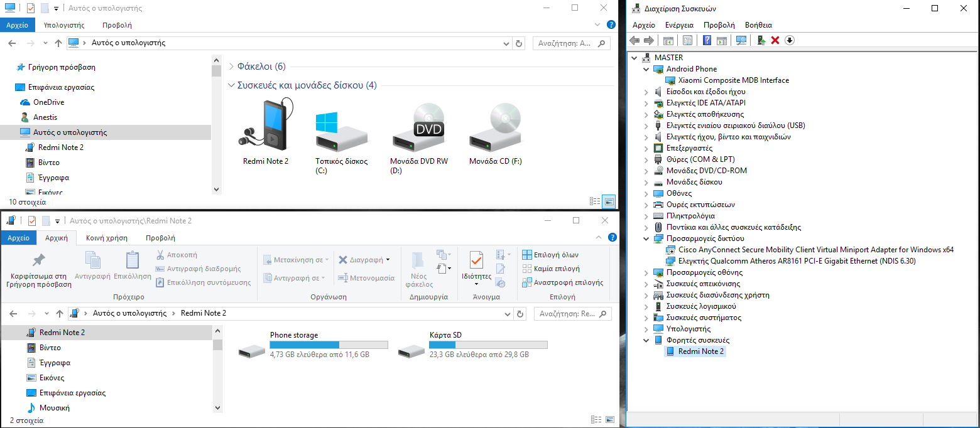Switch to details view in top Explorer status bar
The image size is (980, 428).
coord(594,201)
